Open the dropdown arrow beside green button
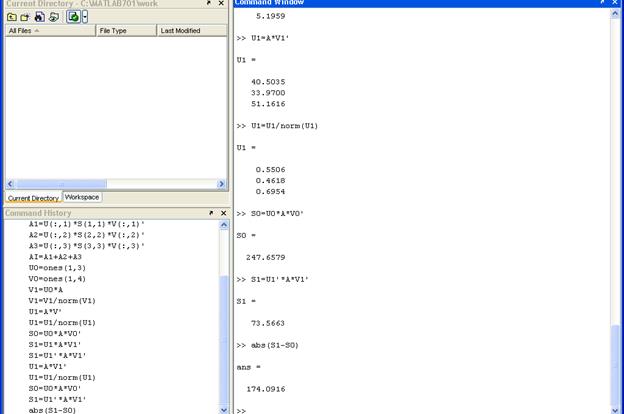 85,17
